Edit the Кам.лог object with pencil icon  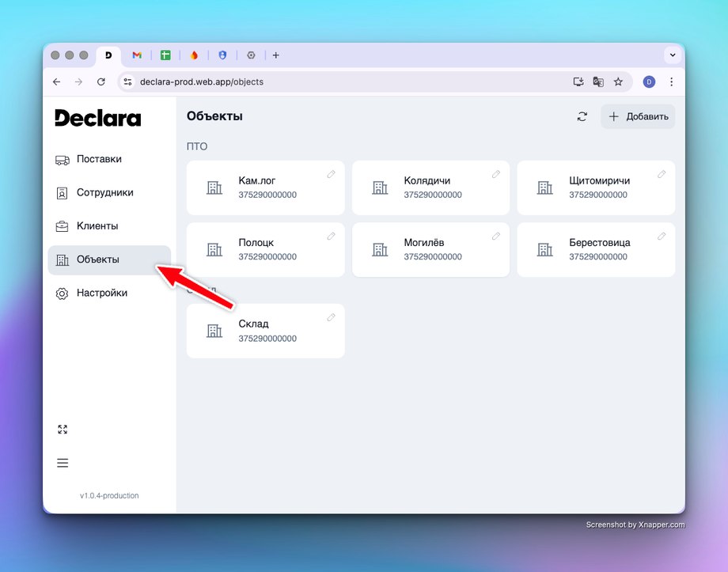[331, 174]
